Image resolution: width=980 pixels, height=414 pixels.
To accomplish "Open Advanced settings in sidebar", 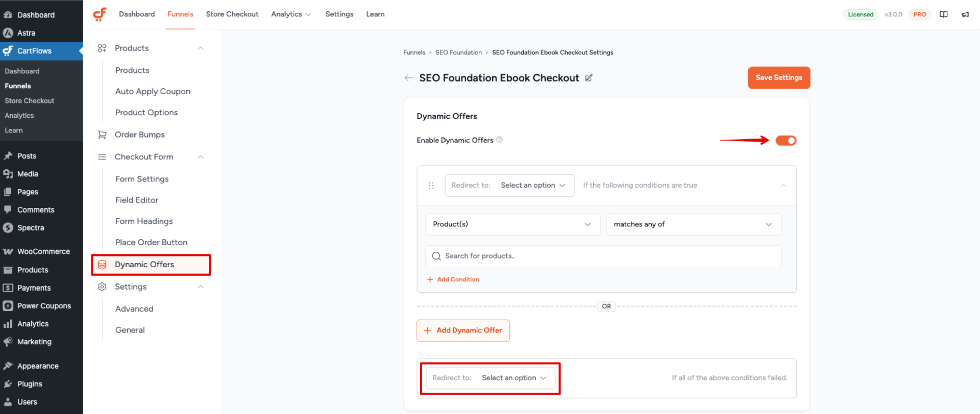I will point(134,309).
